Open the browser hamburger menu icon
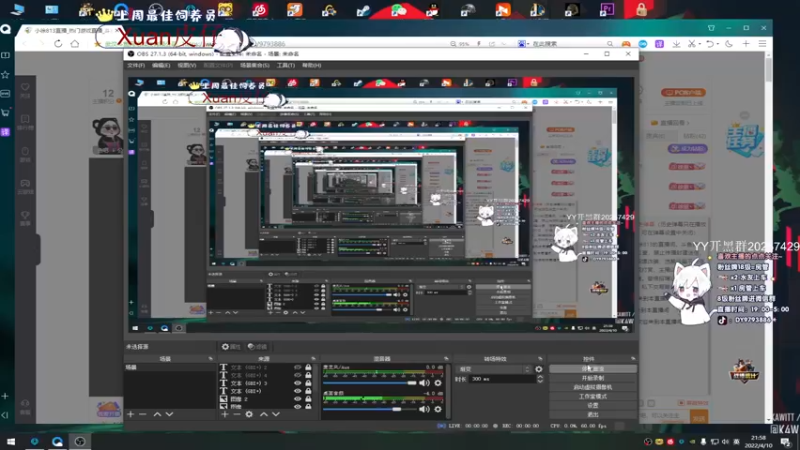The height and width of the screenshot is (450, 800). (x=762, y=44)
